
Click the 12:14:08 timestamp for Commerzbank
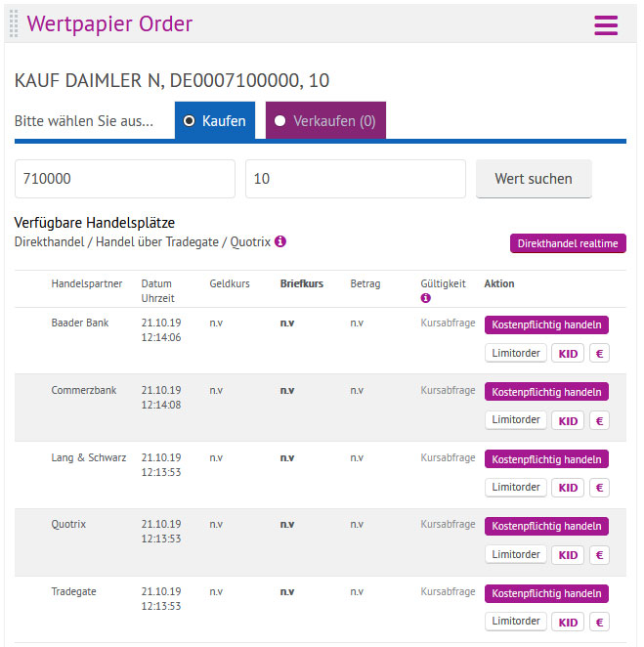(x=161, y=405)
